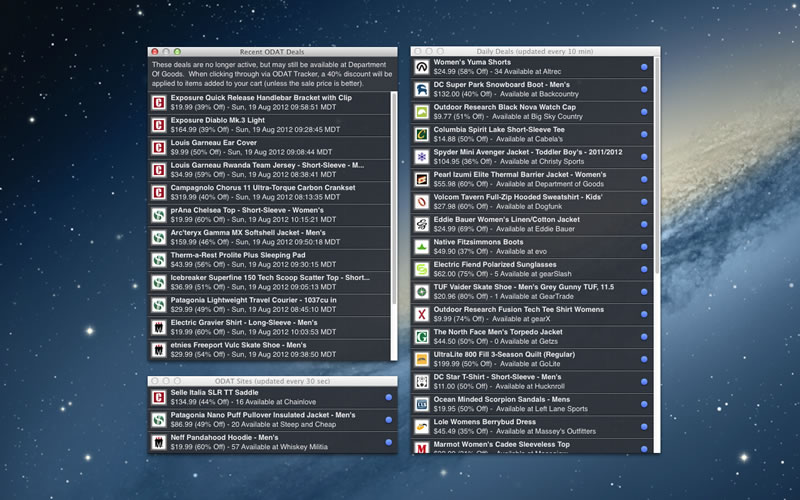The height and width of the screenshot is (500, 800).
Task: Click the Chainlove icon beside Exposure Quick Release Handlebar Bracket
Action: [x=159, y=103]
